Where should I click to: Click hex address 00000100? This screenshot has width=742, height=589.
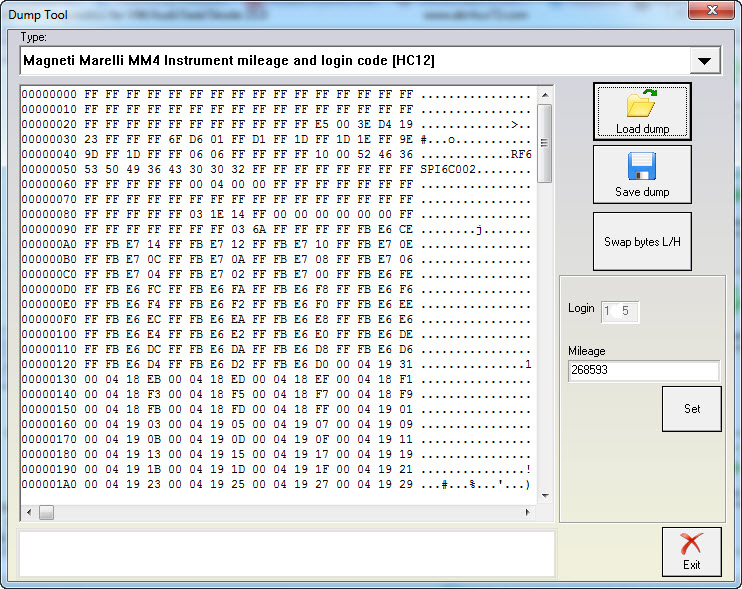(x=49, y=334)
